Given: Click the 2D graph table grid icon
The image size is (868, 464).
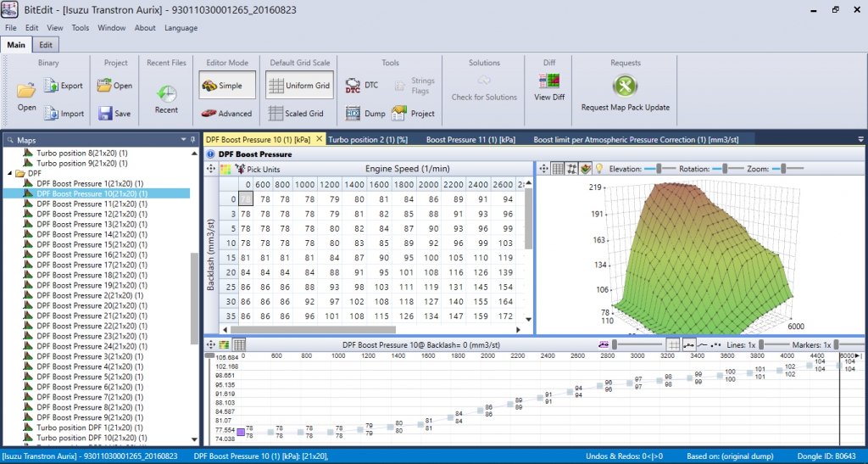Looking at the screenshot, I should [x=239, y=344].
